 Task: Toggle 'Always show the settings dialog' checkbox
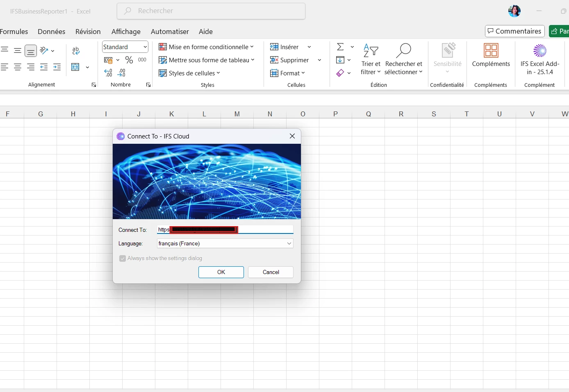pyautogui.click(x=123, y=258)
